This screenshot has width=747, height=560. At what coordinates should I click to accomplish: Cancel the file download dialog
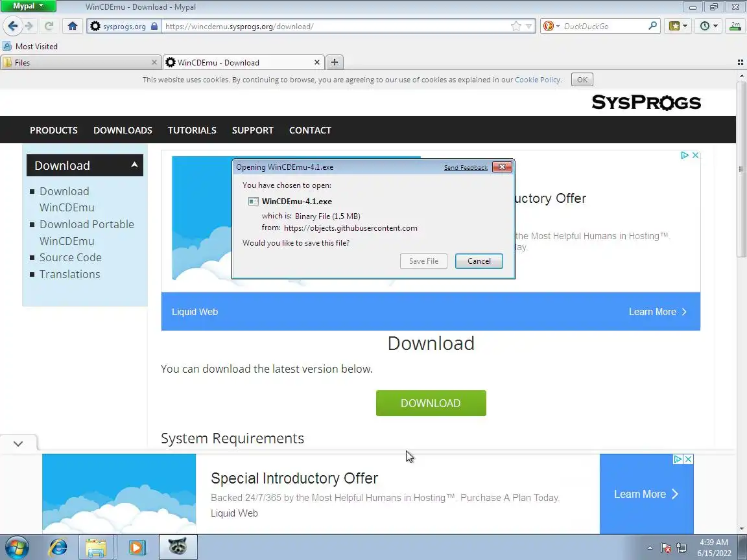pos(479,261)
